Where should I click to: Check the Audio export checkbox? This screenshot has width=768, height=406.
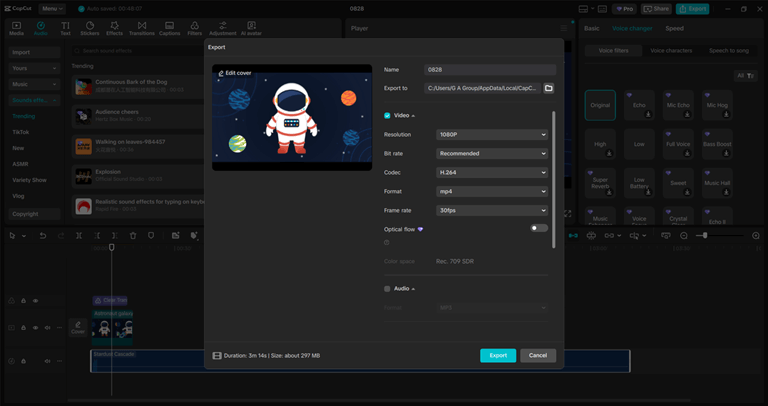[x=387, y=289]
